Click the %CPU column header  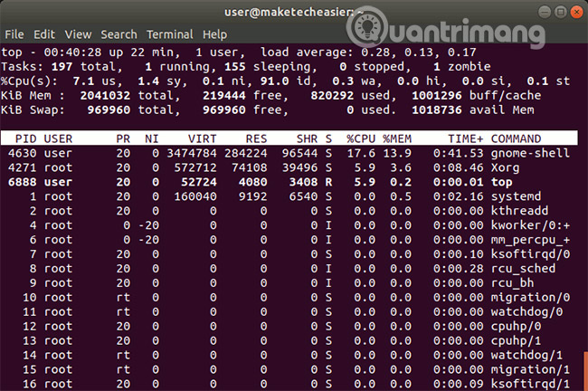point(361,138)
